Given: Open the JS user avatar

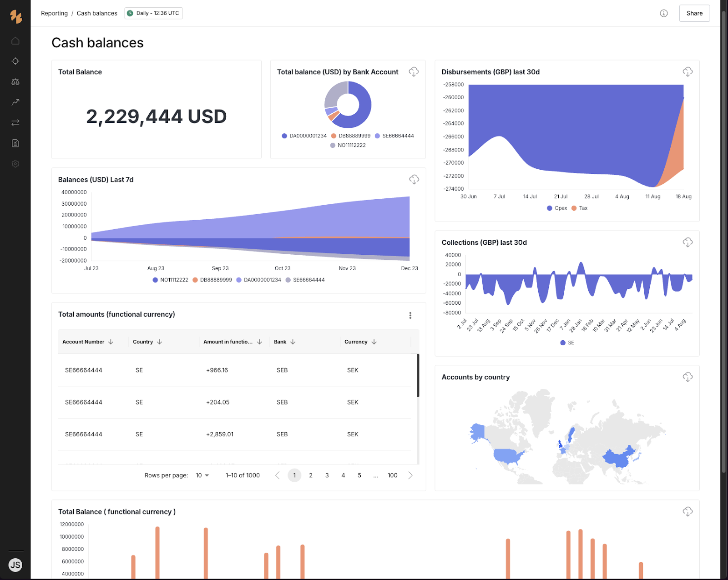Looking at the screenshot, I should pyautogui.click(x=15, y=565).
